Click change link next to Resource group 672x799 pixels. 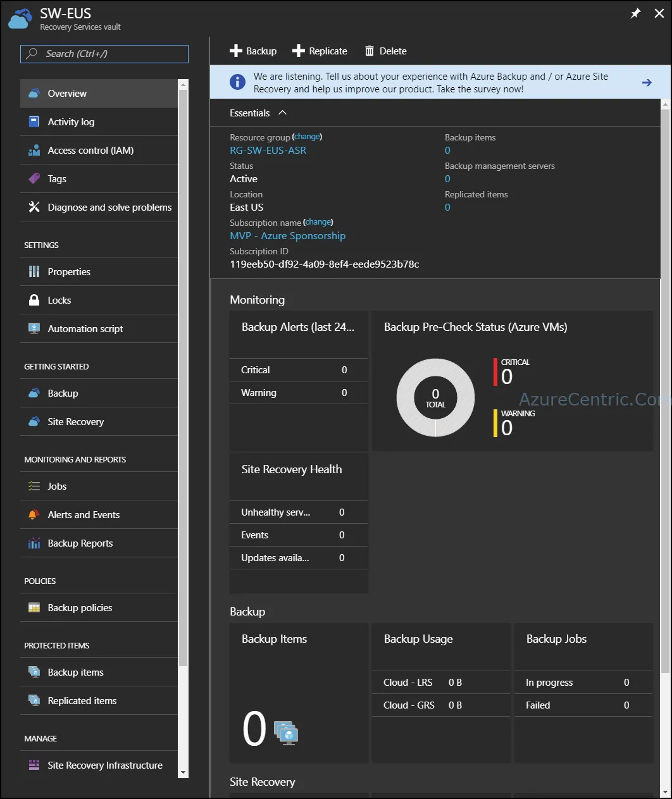pyautogui.click(x=308, y=137)
